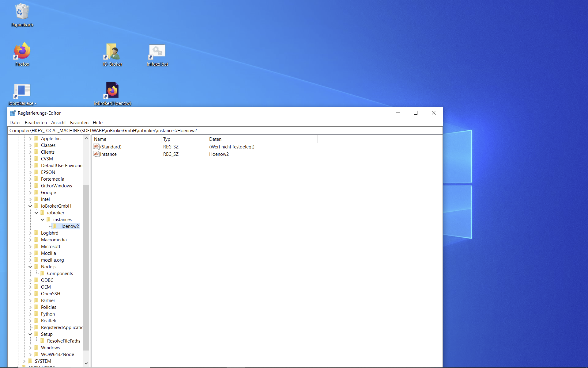This screenshot has height=368, width=588.
Task: Collapse the iobroker subkey
Action: pos(36,213)
